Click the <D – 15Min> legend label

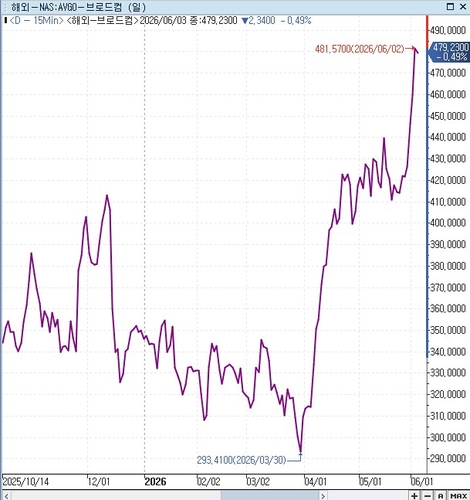[x=36, y=21]
